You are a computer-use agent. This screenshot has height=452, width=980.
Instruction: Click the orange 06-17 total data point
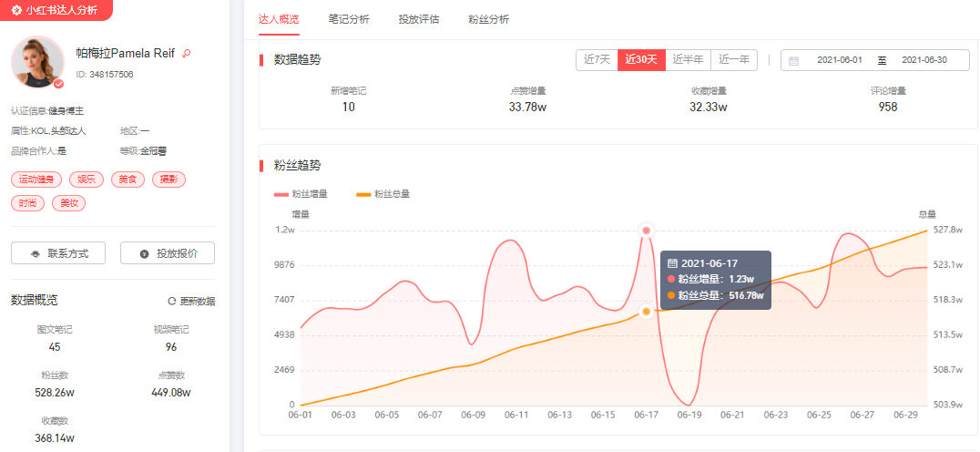tap(647, 312)
